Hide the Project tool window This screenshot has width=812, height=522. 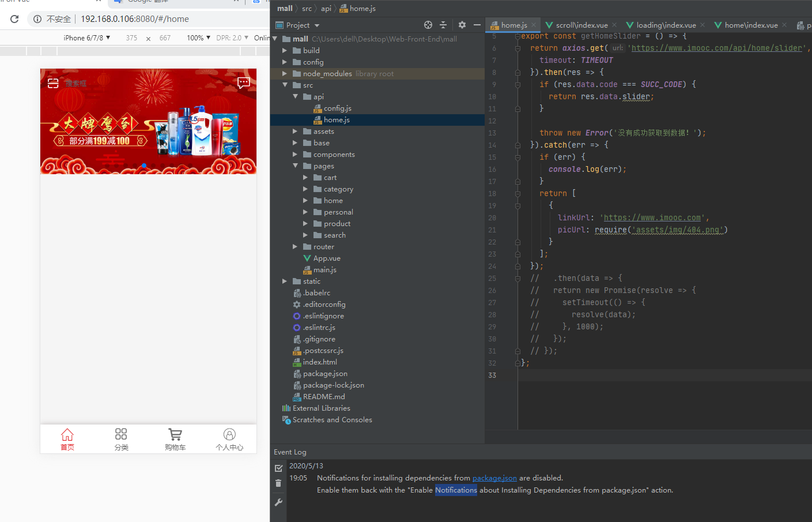pyautogui.click(x=477, y=25)
